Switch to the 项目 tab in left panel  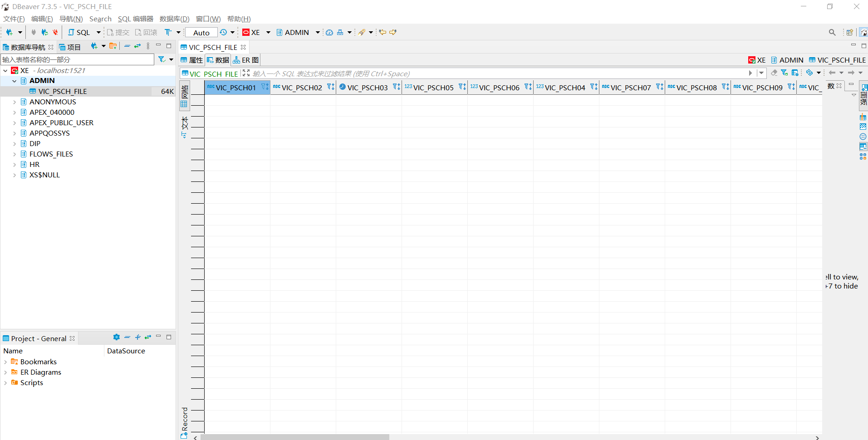(70, 47)
